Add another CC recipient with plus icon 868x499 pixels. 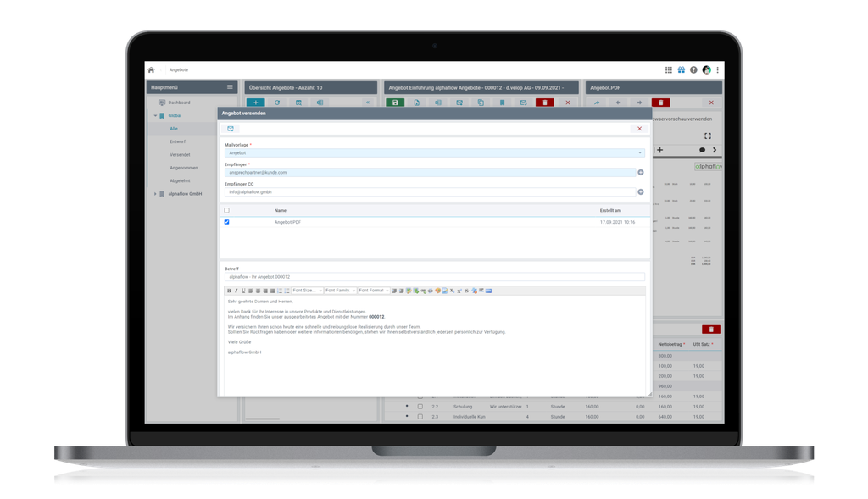(x=641, y=192)
